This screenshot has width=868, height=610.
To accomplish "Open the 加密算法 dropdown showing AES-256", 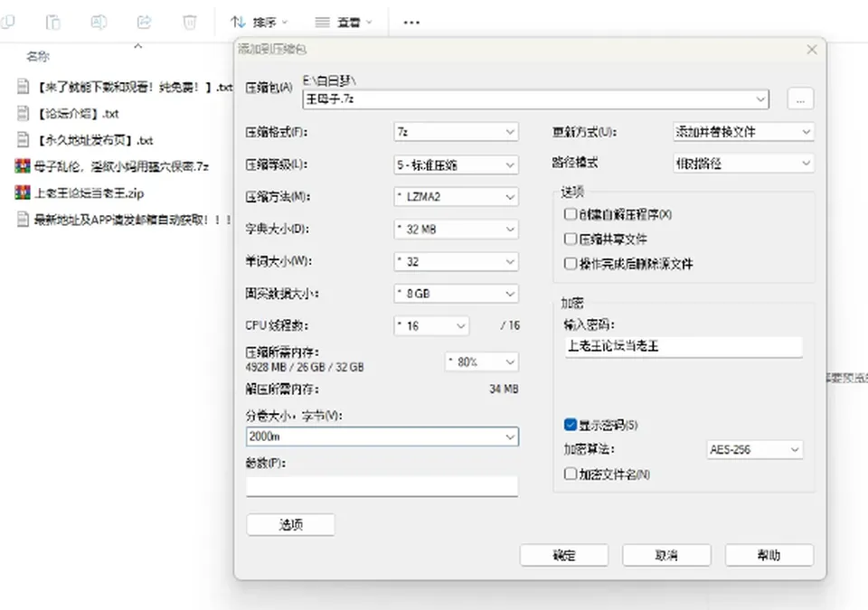I will pos(754,449).
